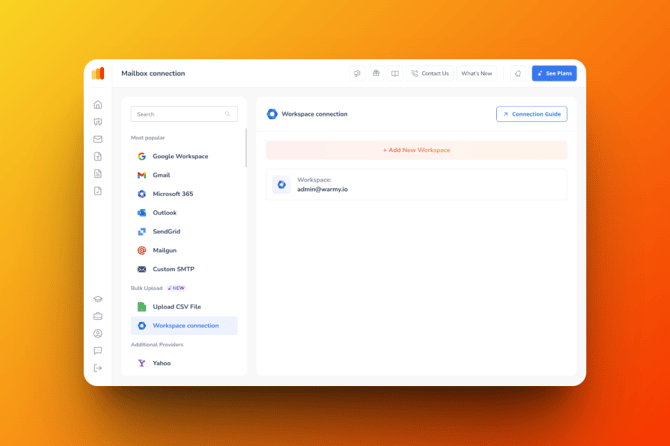
Task: Open the user profile icon in sidebar
Action: point(98,334)
